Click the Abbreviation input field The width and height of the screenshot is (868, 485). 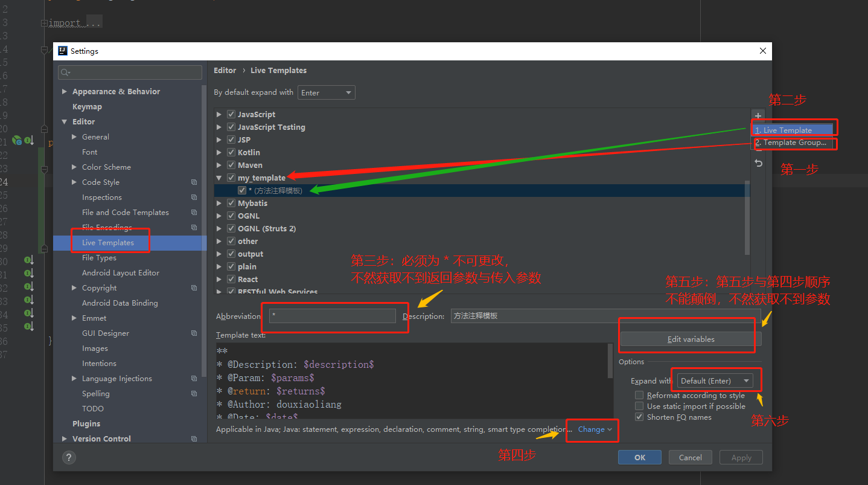[333, 315]
